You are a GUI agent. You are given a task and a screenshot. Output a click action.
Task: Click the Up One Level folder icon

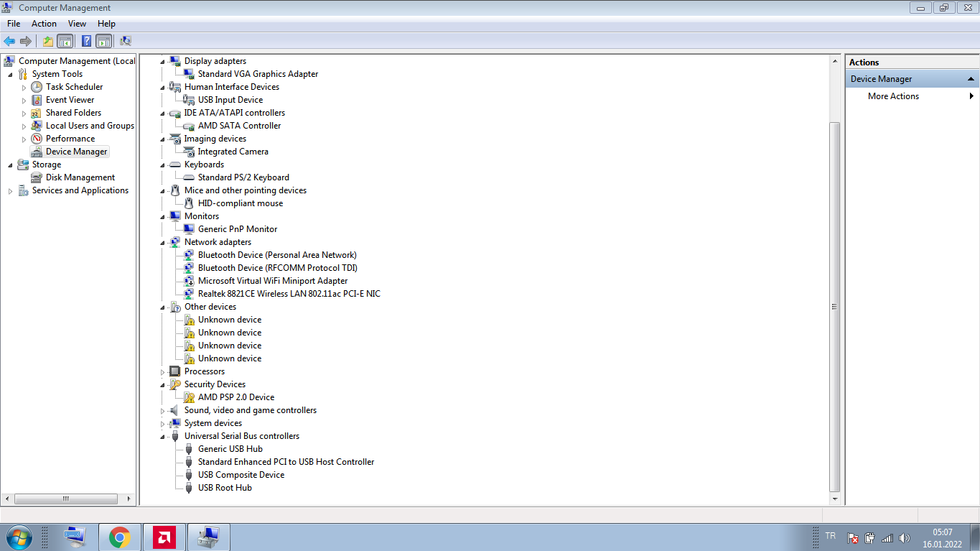(x=47, y=41)
